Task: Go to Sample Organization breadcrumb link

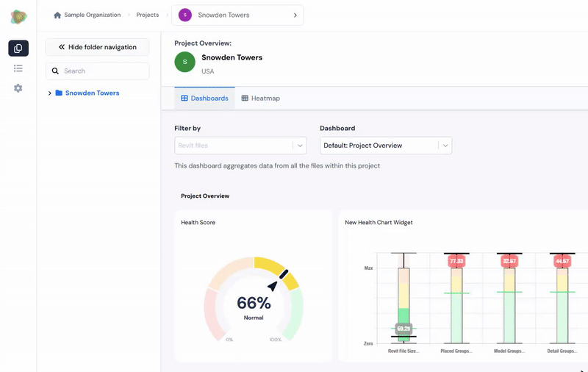Action: click(x=93, y=15)
